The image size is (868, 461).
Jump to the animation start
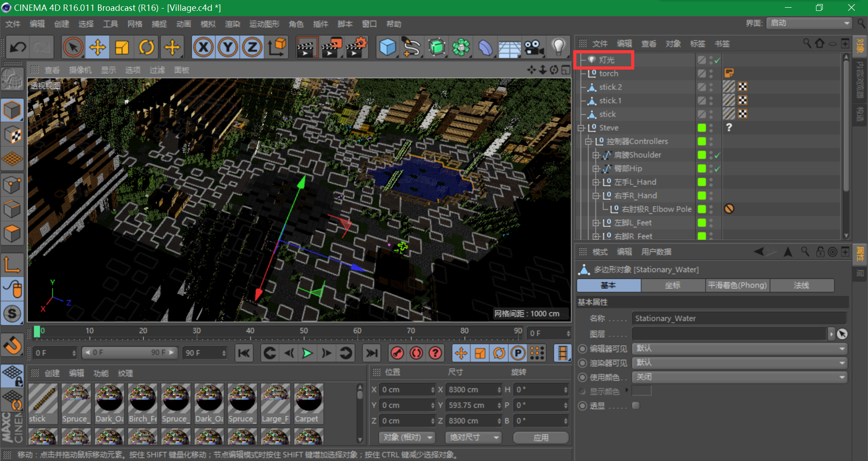tap(244, 353)
